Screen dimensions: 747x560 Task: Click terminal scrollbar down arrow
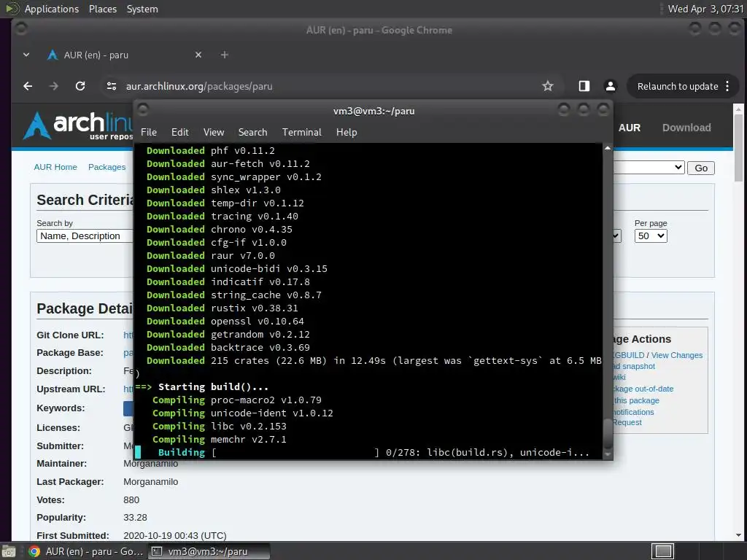pos(608,455)
